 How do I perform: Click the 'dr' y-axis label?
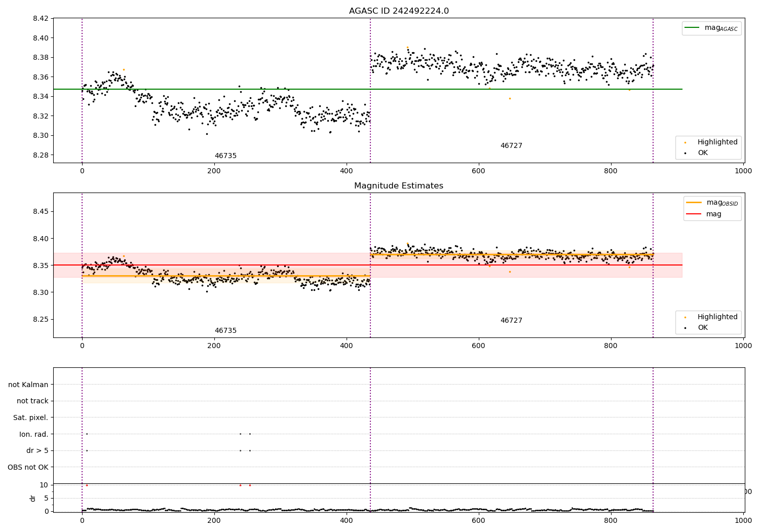(x=33, y=498)
